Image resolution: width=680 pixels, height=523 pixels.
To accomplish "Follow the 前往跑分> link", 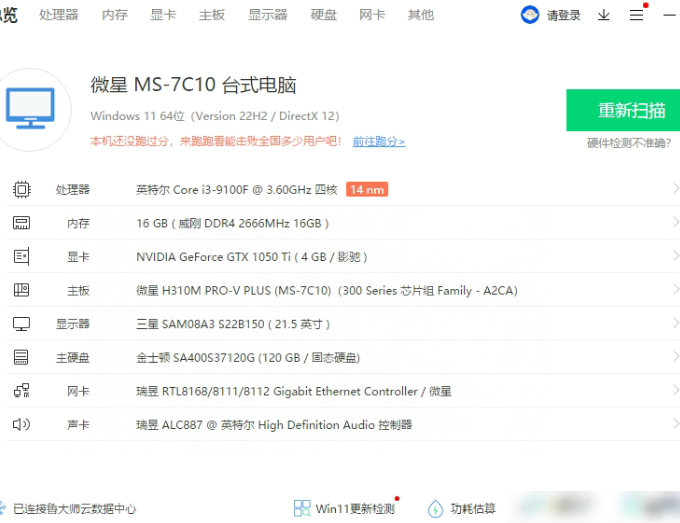I will coord(379,141).
